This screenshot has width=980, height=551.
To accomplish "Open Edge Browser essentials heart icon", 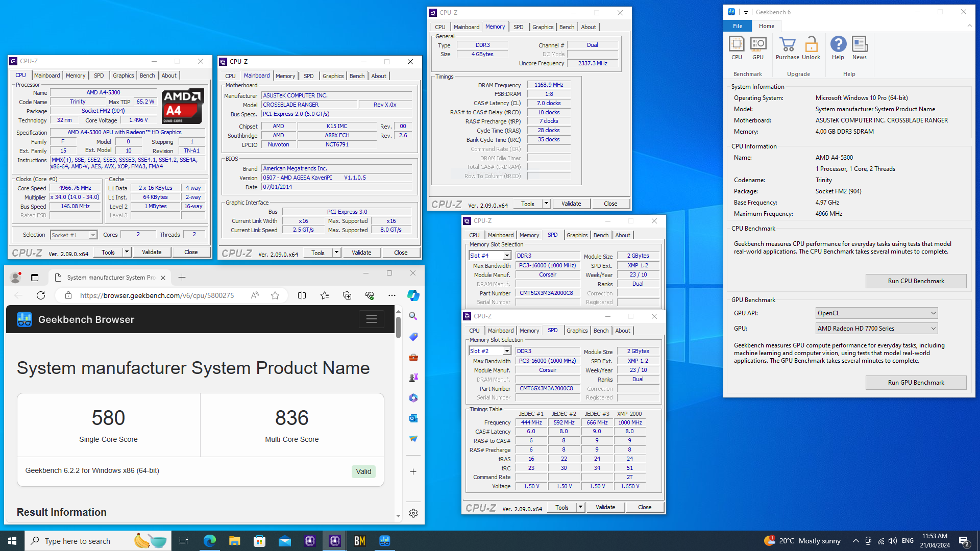I will pos(370,295).
